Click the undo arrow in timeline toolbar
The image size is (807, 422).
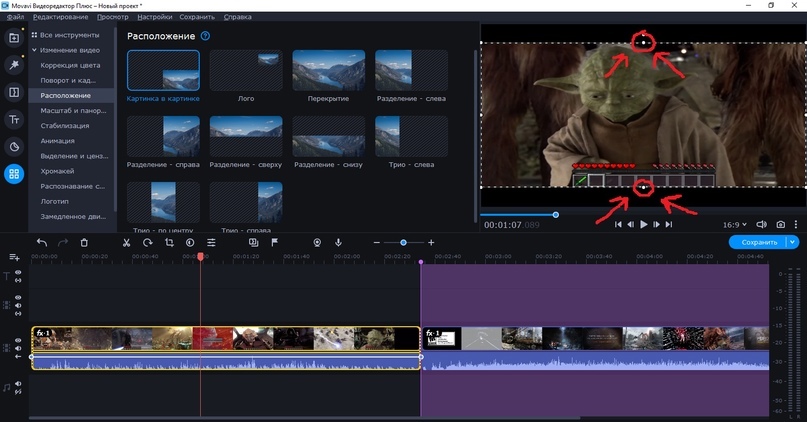[42, 242]
